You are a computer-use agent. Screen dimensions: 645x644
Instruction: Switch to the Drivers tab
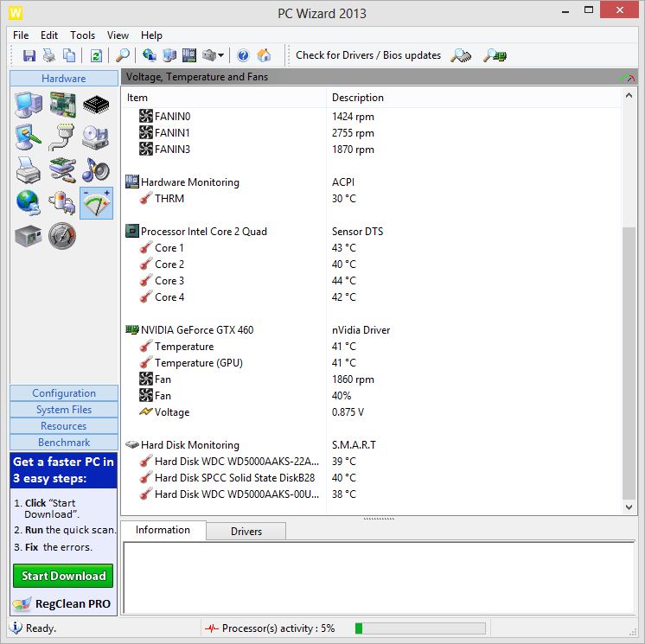[246, 532]
